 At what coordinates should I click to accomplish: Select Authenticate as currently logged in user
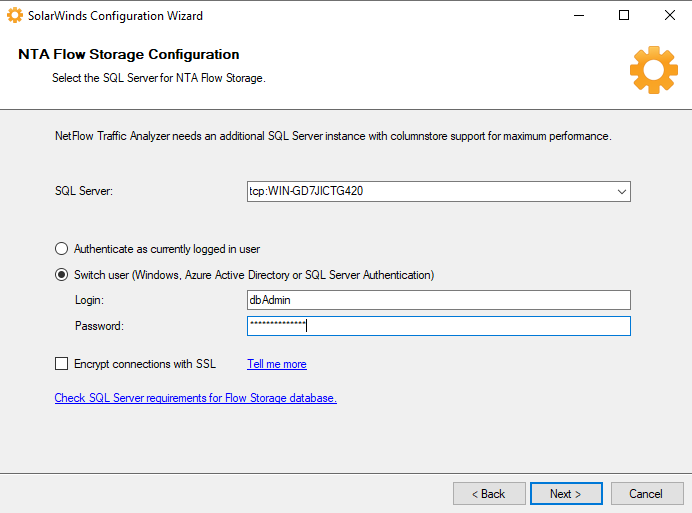pyautogui.click(x=62, y=249)
